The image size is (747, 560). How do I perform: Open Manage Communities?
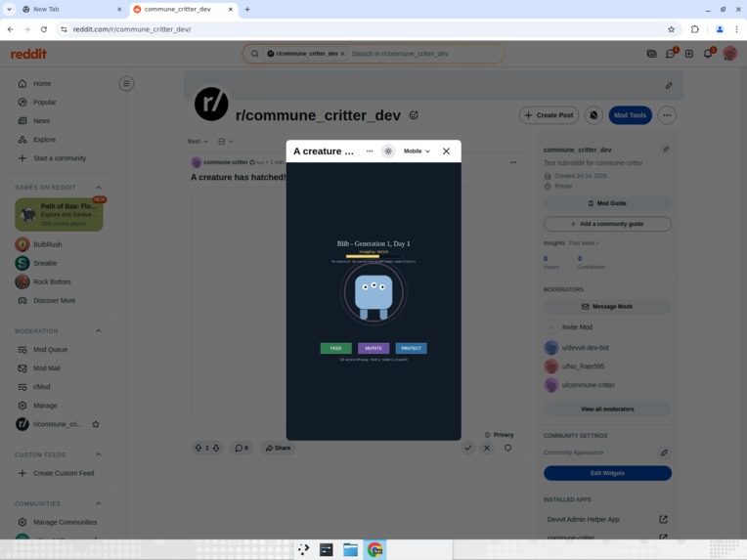[x=65, y=523]
